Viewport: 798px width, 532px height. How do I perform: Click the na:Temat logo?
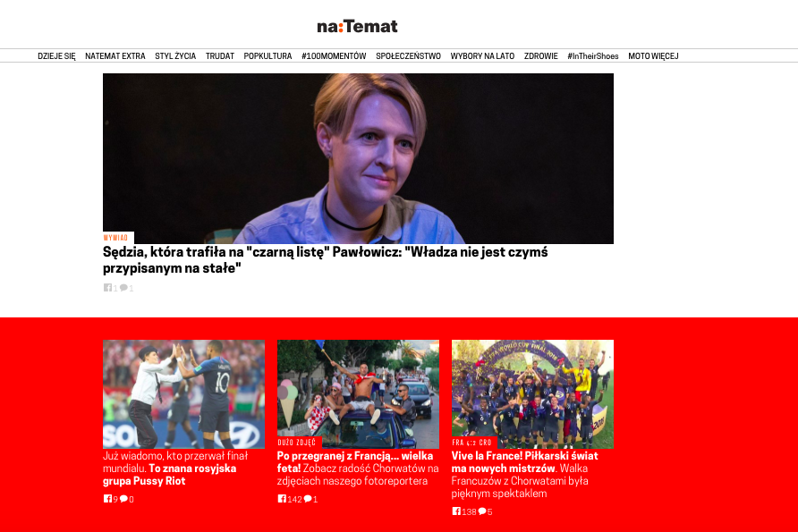point(357,27)
